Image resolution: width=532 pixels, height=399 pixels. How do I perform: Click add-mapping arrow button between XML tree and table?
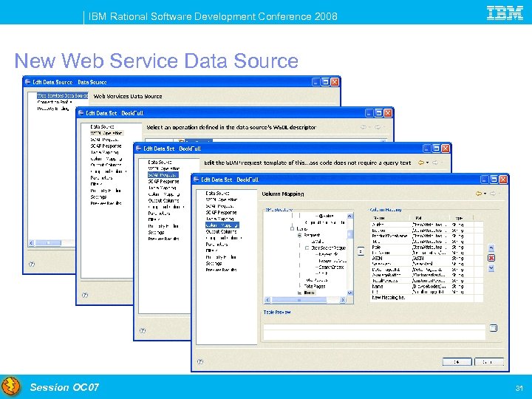pos(361,251)
